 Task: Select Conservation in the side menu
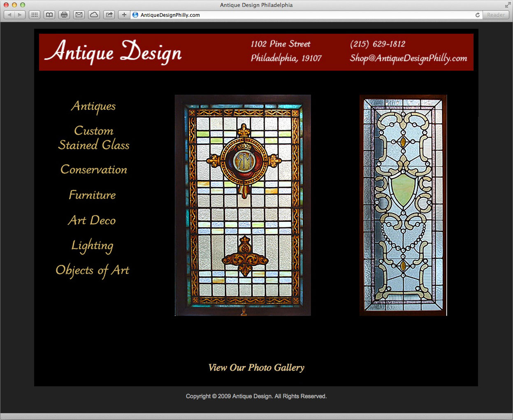(94, 169)
